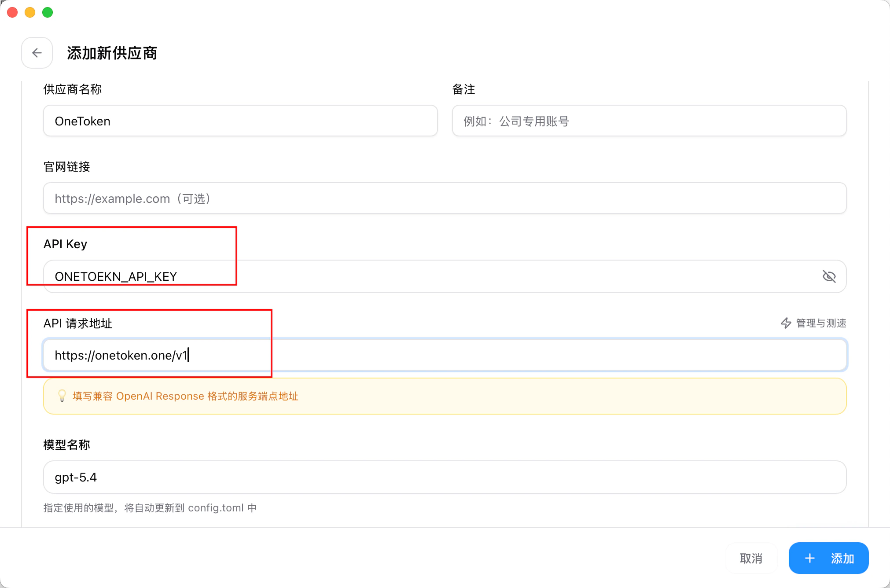The width and height of the screenshot is (890, 588).
Task: Toggle API Key visibility eye icon
Action: click(829, 276)
